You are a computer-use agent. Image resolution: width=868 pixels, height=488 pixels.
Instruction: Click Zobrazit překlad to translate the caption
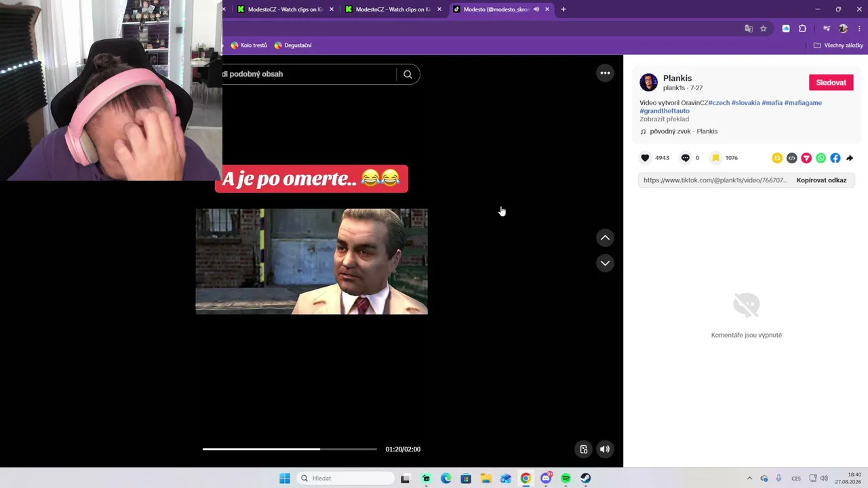(x=664, y=119)
